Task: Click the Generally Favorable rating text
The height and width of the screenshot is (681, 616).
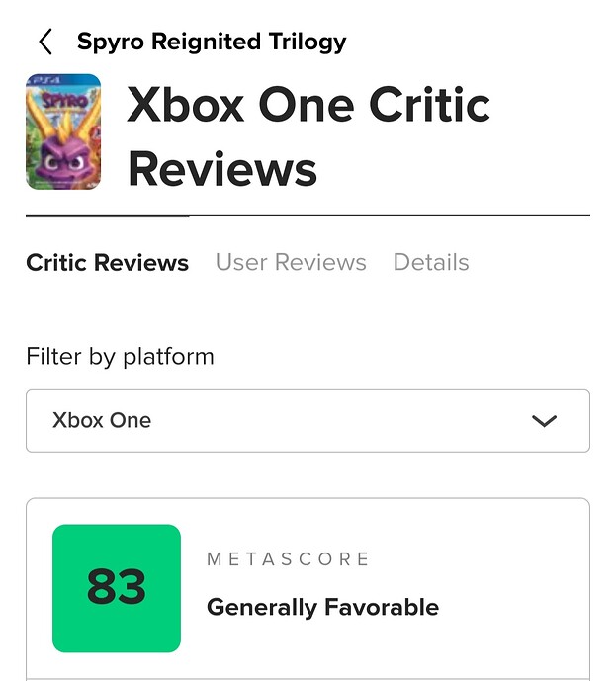Action: [322, 606]
